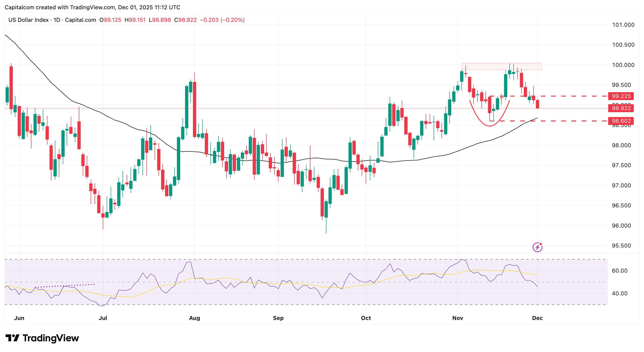
Task: Click the Nov label on the time axis
Action: tap(458, 318)
